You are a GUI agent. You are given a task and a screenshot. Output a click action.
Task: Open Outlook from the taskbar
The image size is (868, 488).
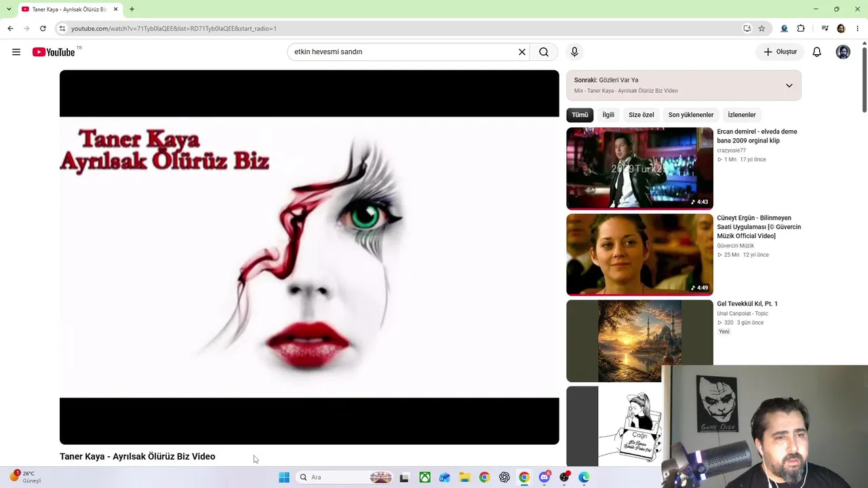coord(444,477)
